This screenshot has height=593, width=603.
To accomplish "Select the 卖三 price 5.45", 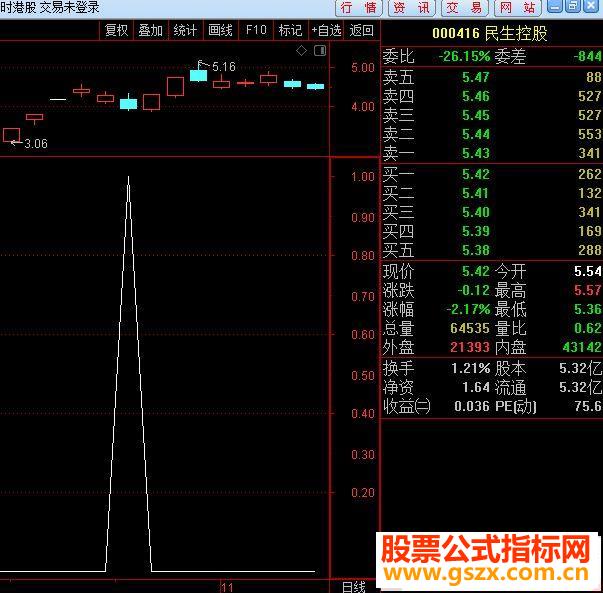I will pos(476,115).
